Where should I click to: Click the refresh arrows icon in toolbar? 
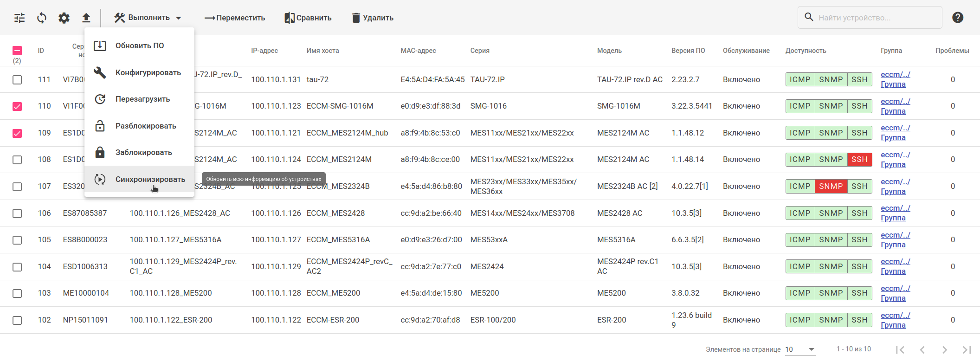pyautogui.click(x=42, y=18)
